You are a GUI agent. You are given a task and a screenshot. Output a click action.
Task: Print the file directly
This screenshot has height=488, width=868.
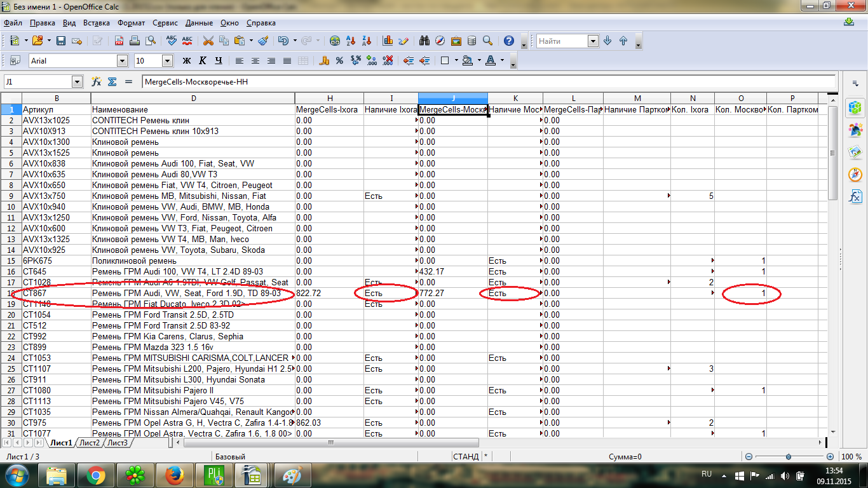click(135, 41)
